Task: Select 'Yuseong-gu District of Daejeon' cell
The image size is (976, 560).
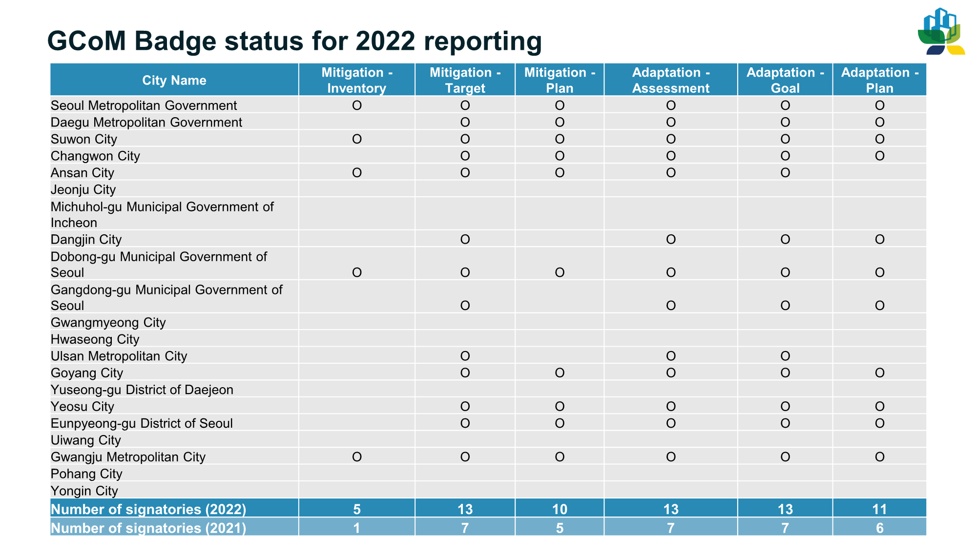Action: (174, 390)
